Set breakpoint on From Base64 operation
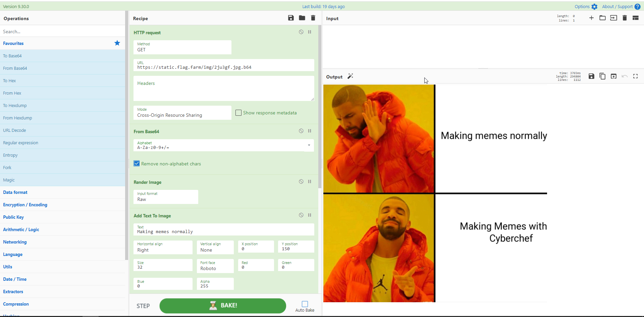644x317 pixels. 310,131
